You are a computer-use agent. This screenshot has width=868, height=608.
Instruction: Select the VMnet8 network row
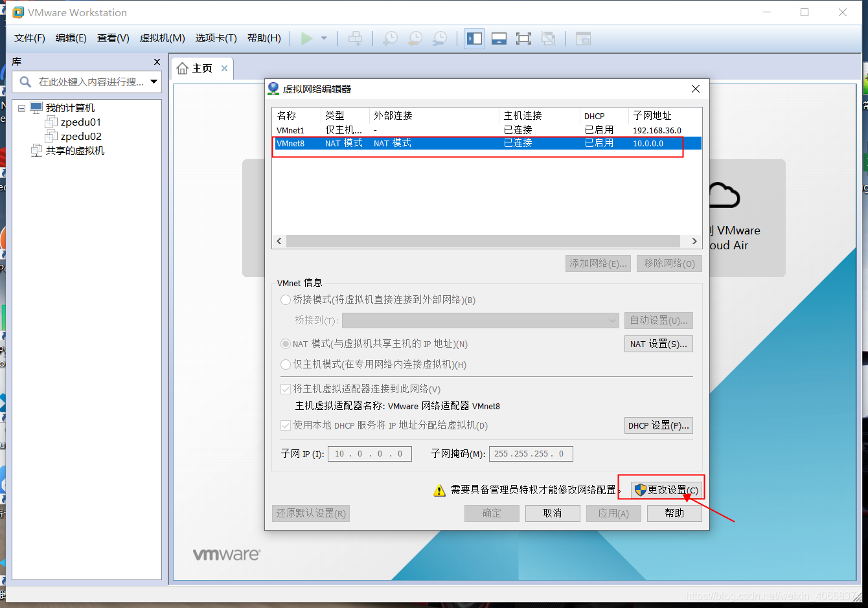(486, 143)
